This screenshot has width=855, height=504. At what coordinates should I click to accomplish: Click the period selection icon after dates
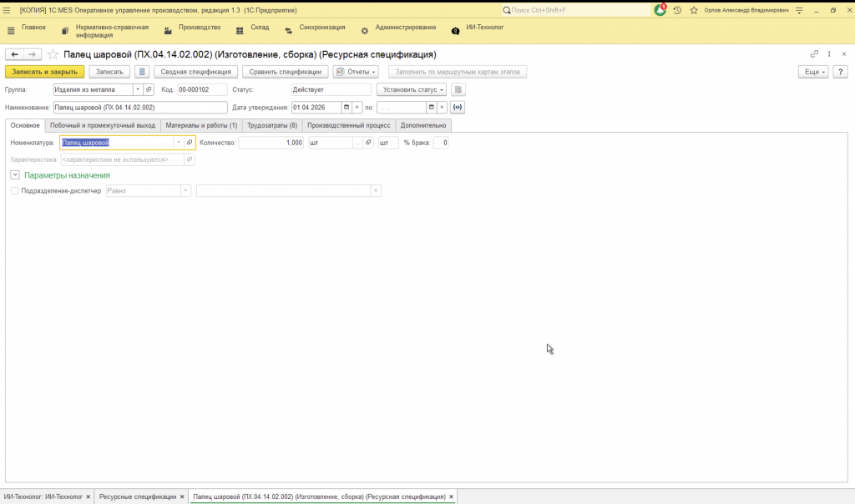pyautogui.click(x=458, y=108)
